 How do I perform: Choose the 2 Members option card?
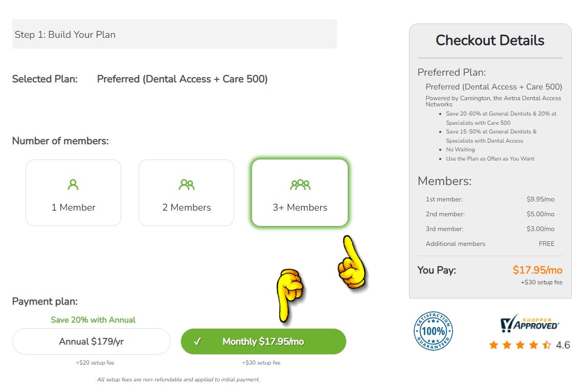187,193
